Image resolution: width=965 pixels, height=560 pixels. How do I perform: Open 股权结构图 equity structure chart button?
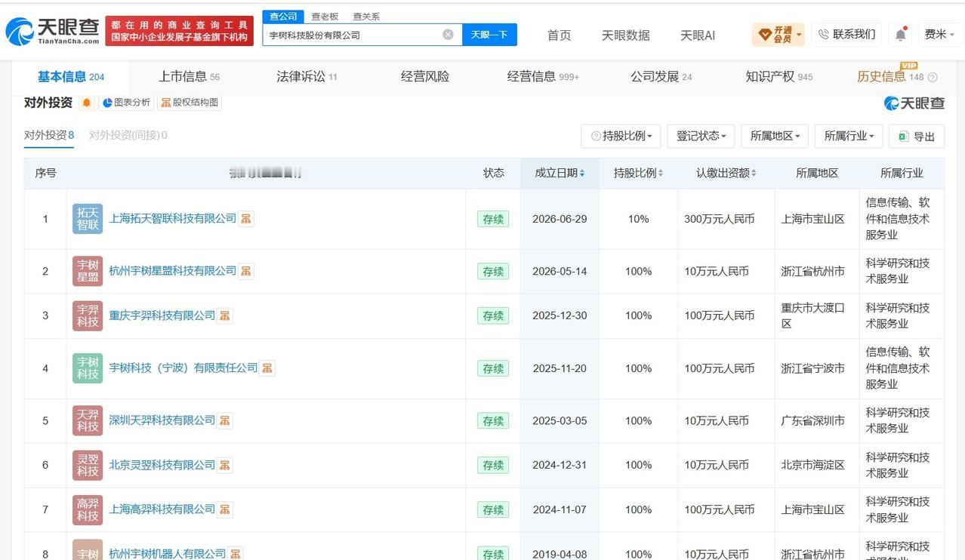[x=189, y=103]
